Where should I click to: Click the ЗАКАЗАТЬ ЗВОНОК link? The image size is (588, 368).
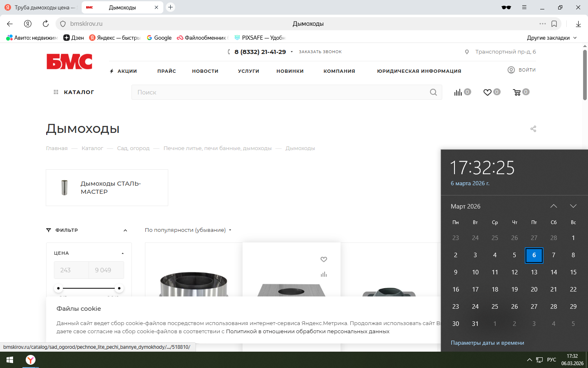coord(320,52)
